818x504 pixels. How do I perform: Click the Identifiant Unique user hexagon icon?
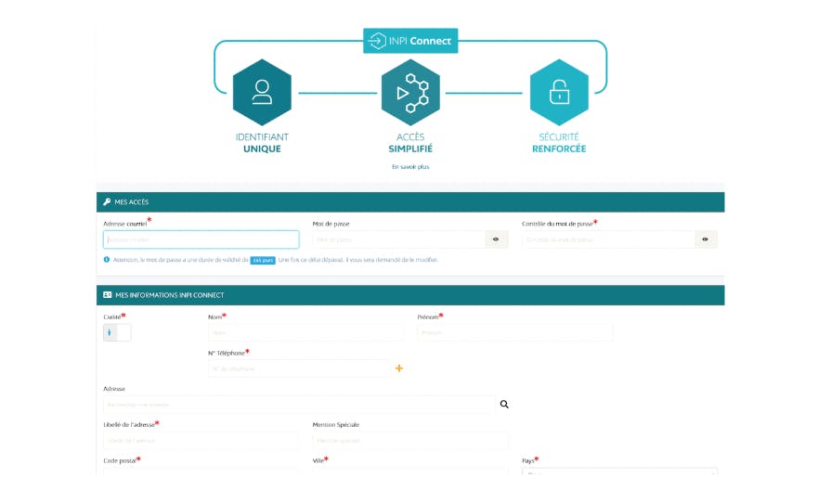coord(262,92)
